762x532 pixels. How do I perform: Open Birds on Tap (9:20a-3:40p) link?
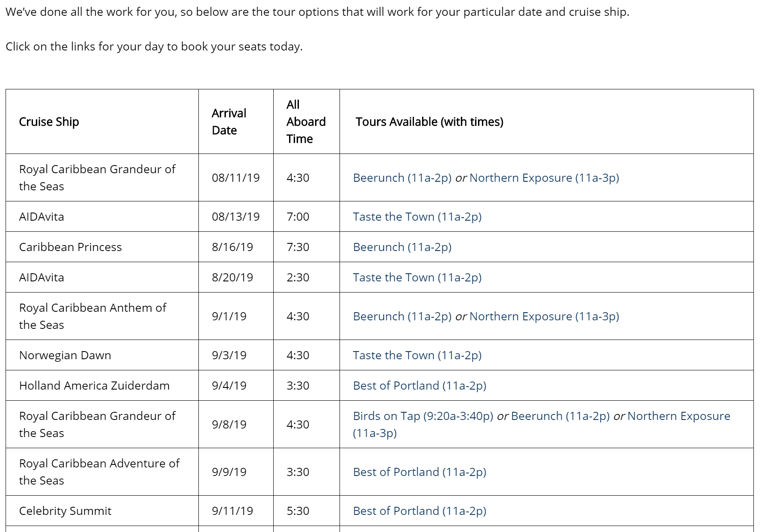pyautogui.click(x=423, y=416)
